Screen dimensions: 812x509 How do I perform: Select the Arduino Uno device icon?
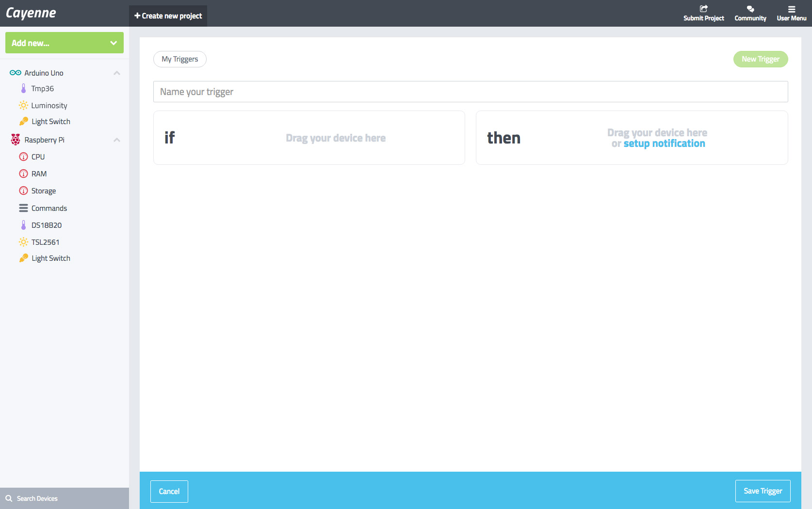tap(15, 73)
